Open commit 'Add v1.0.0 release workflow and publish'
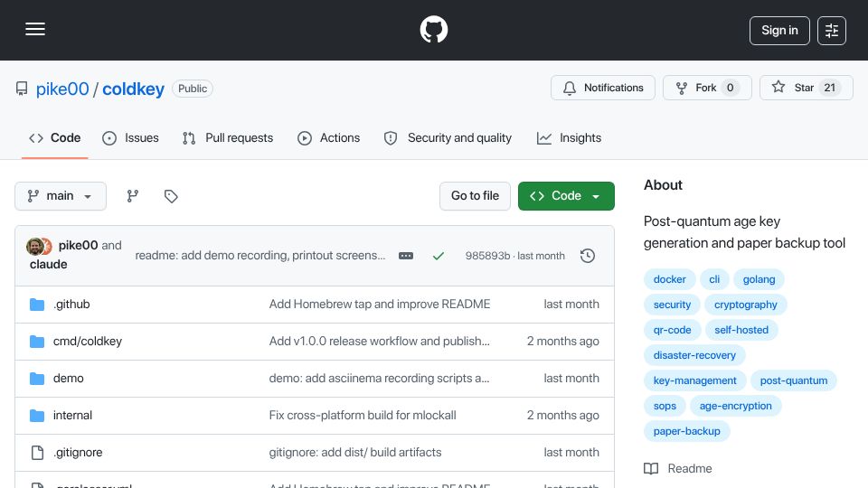The height and width of the screenshot is (488, 868). coord(379,342)
